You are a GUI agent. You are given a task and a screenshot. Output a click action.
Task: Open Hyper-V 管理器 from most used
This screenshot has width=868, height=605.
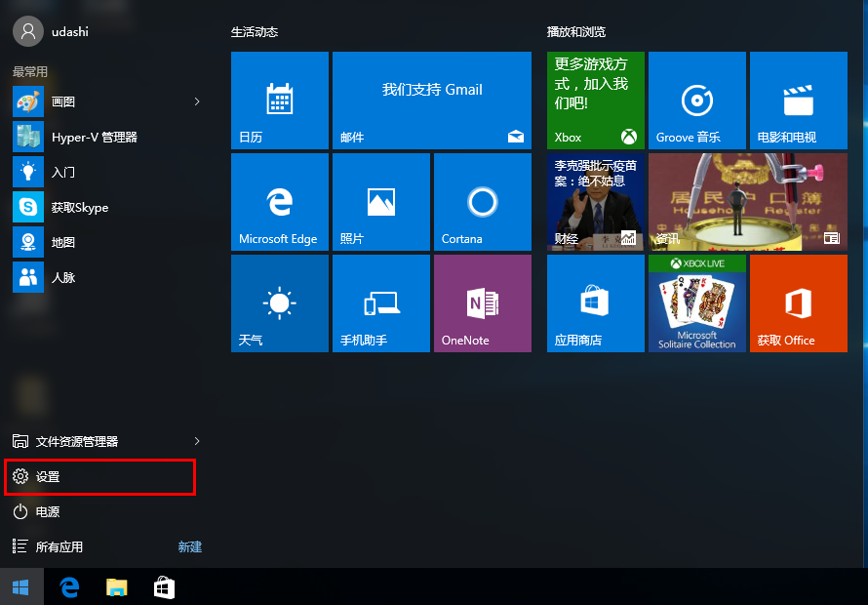pyautogui.click(x=105, y=137)
